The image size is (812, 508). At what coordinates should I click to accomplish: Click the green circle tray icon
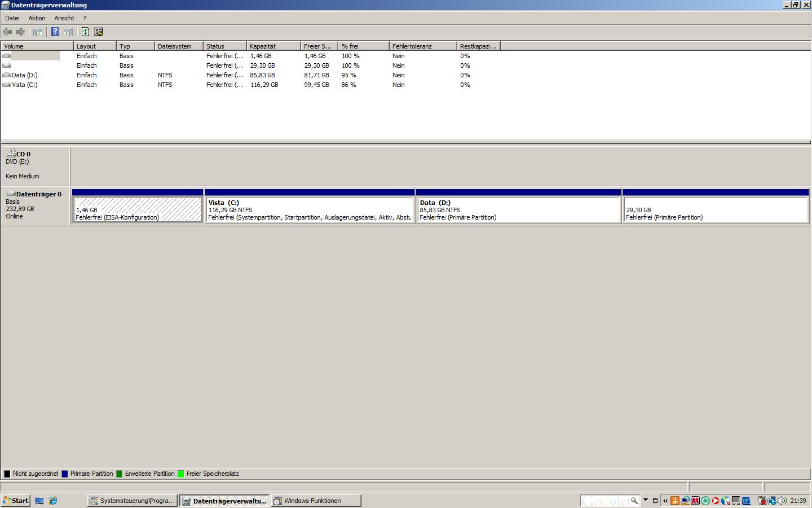tap(705, 501)
